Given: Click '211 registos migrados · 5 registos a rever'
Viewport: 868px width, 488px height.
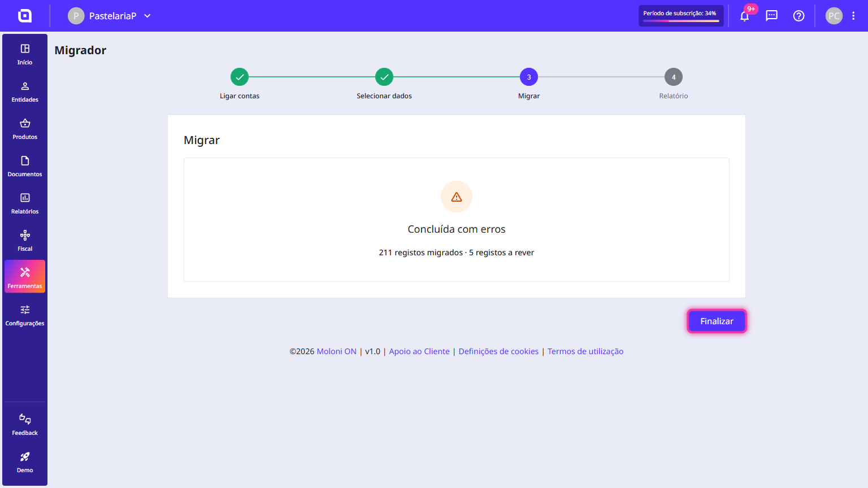Looking at the screenshot, I should coord(457,252).
